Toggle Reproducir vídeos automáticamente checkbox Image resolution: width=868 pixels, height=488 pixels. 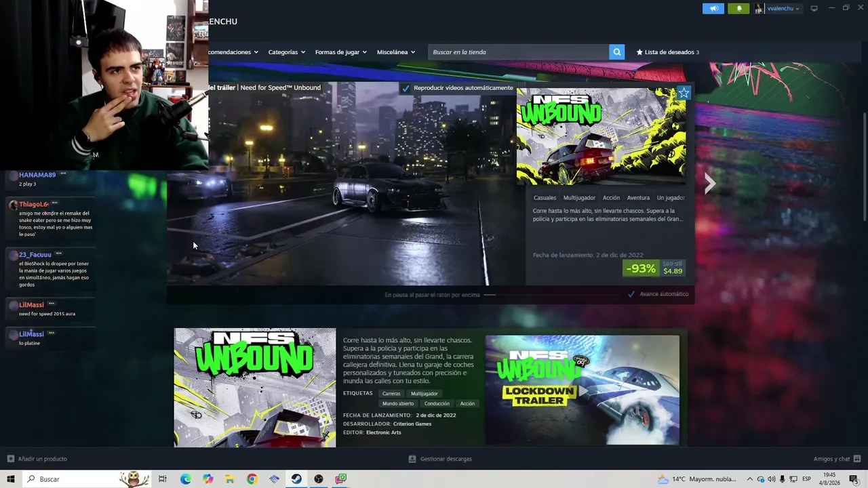click(x=406, y=88)
